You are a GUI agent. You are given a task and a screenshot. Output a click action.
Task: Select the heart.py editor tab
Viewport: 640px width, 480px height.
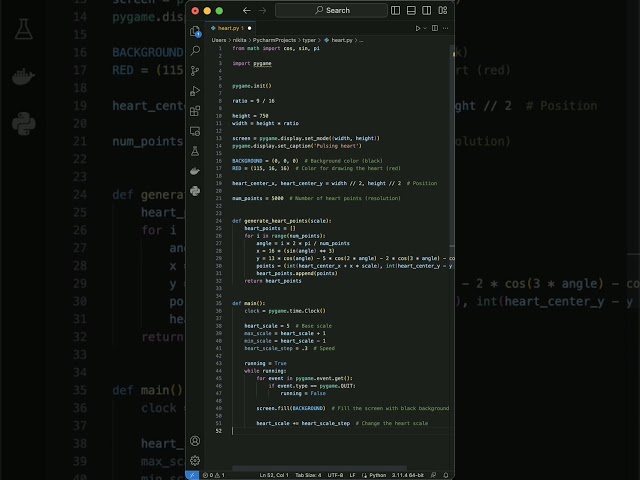[x=230, y=28]
